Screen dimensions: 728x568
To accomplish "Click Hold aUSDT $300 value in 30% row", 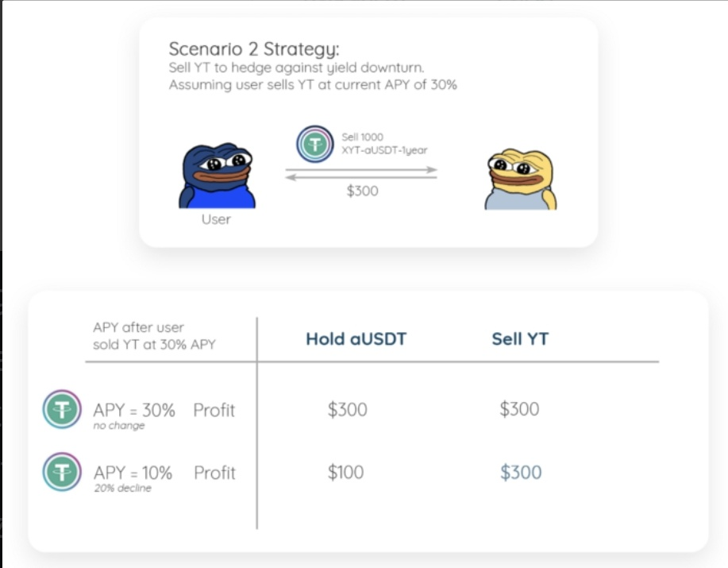I will tap(347, 409).
